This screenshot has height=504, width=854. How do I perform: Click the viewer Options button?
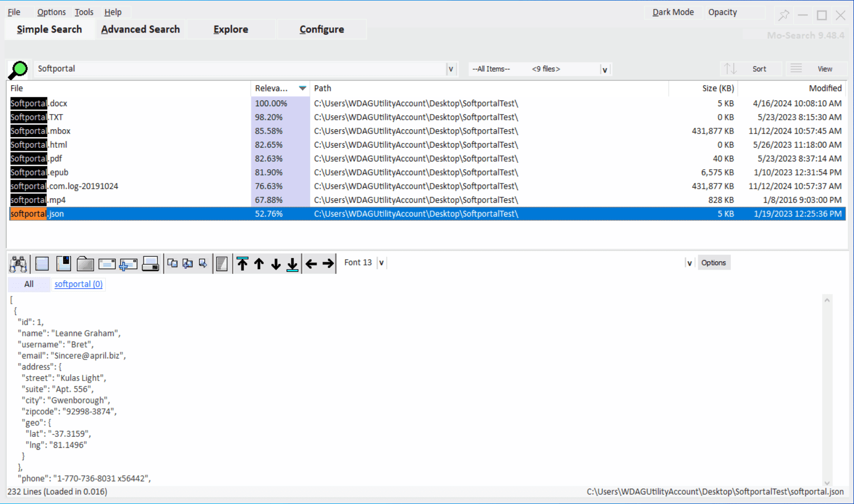713,263
